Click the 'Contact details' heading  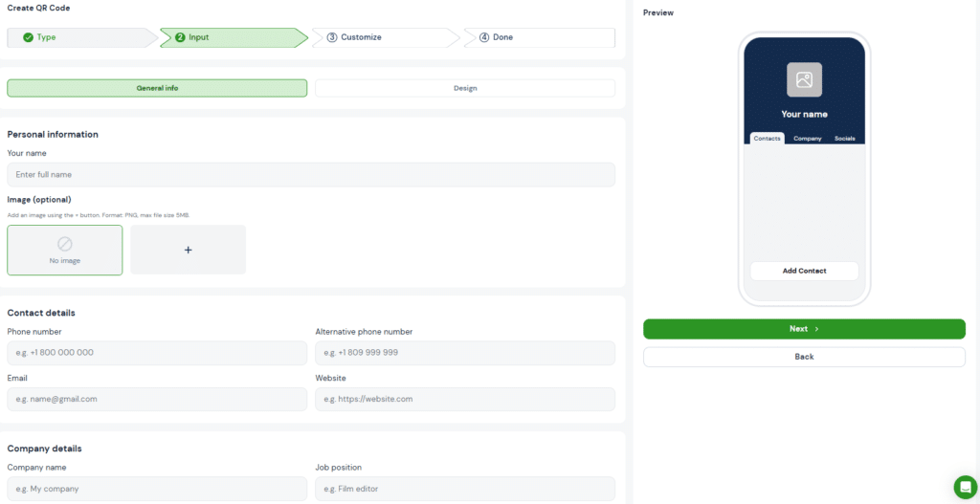41,313
